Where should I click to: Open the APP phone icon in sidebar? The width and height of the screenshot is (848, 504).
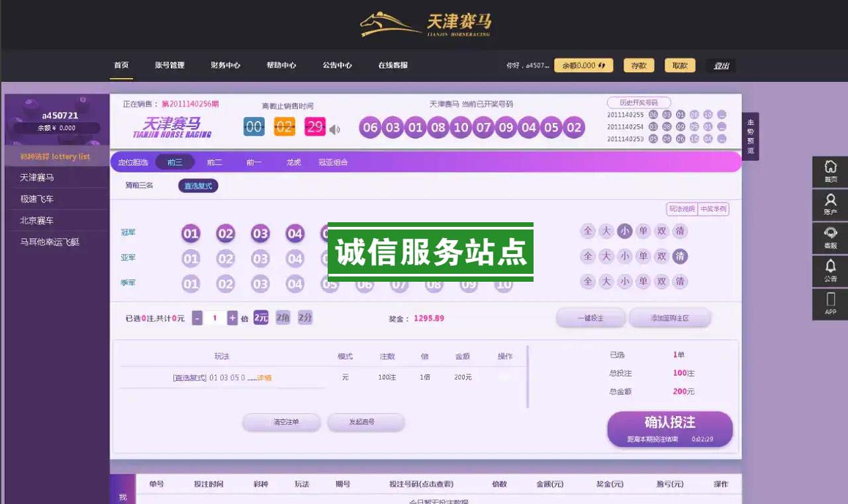830,304
